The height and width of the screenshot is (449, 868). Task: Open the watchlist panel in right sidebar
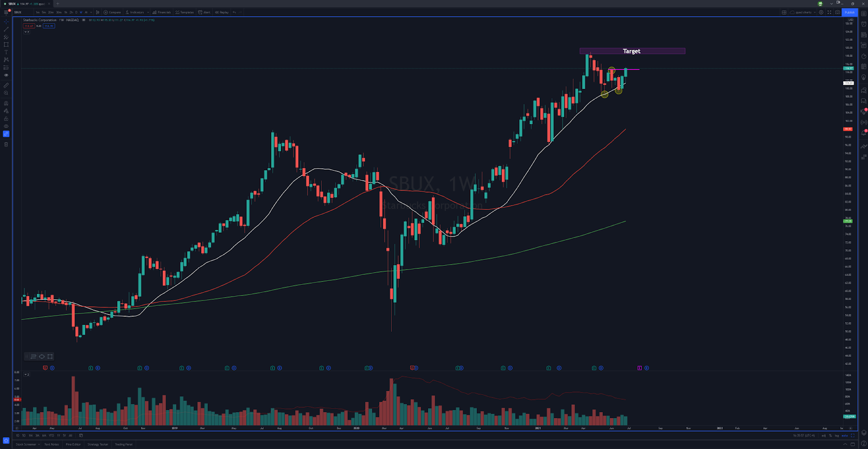click(864, 14)
